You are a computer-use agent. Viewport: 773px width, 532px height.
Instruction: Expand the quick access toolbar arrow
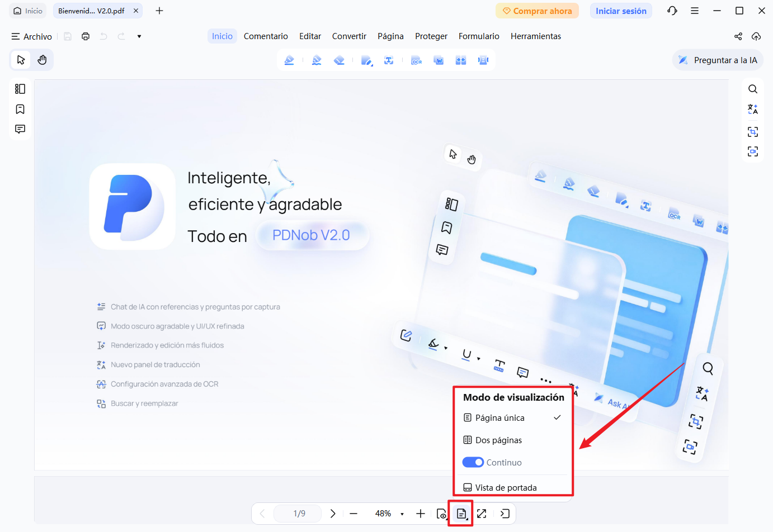point(139,36)
